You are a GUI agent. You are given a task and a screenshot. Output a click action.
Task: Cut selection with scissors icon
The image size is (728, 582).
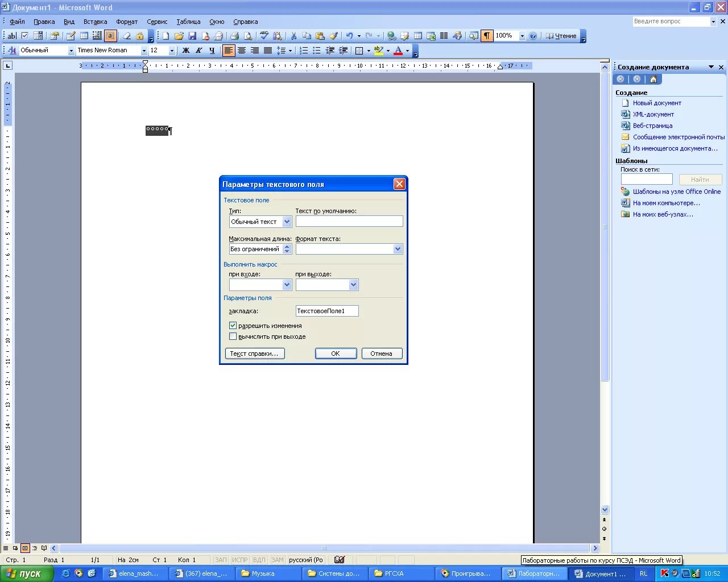tap(294, 36)
